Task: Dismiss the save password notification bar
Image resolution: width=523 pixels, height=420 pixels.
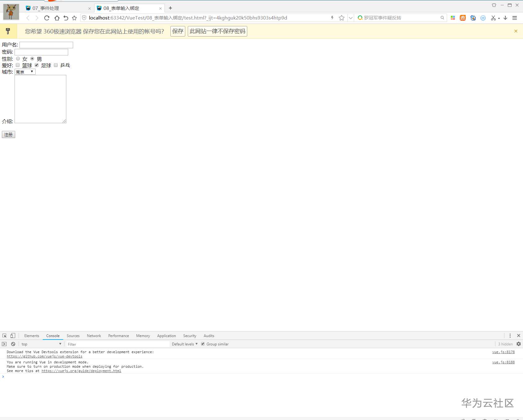Action: [x=516, y=31]
